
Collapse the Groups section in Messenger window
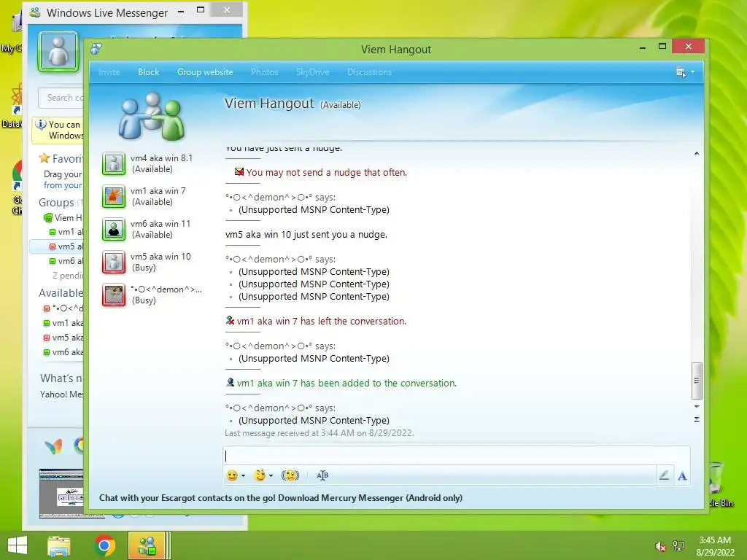pos(56,203)
